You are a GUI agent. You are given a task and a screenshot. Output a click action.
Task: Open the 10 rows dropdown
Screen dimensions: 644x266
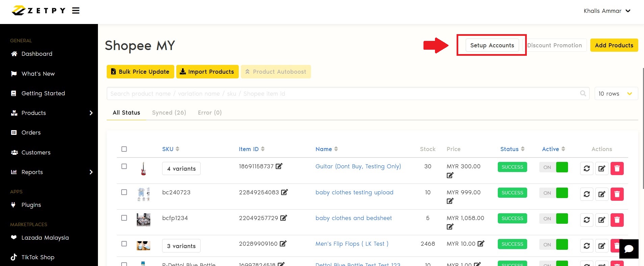pos(616,94)
